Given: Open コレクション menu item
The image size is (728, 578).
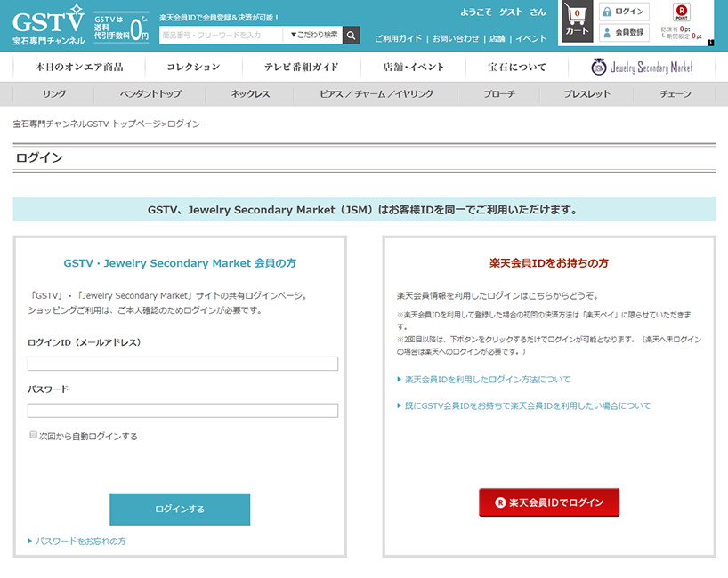Looking at the screenshot, I should tap(194, 68).
